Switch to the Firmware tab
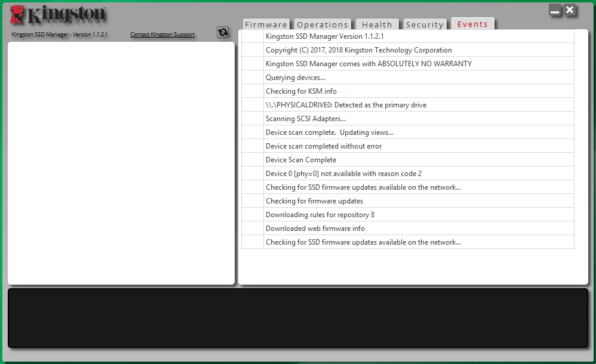 pos(266,24)
